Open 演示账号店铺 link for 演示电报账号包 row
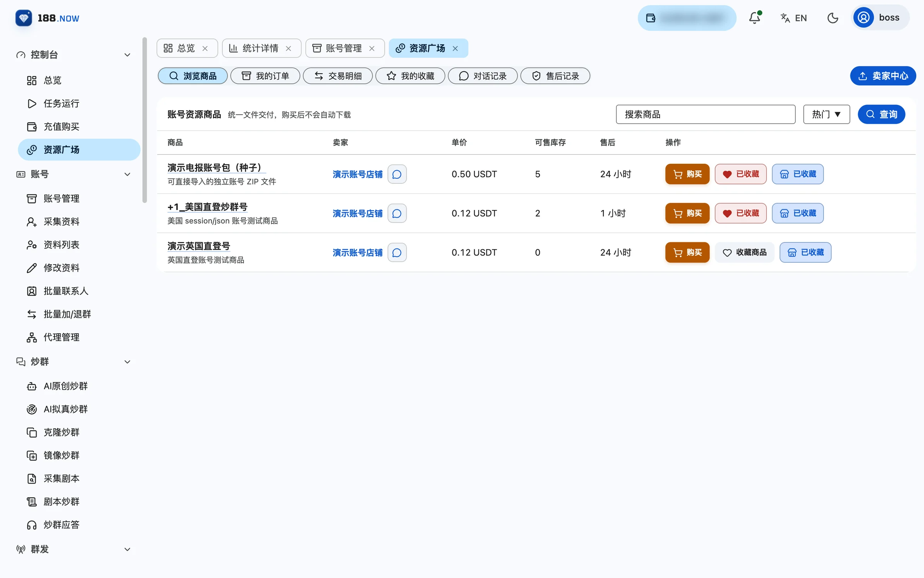924x578 pixels. (357, 174)
